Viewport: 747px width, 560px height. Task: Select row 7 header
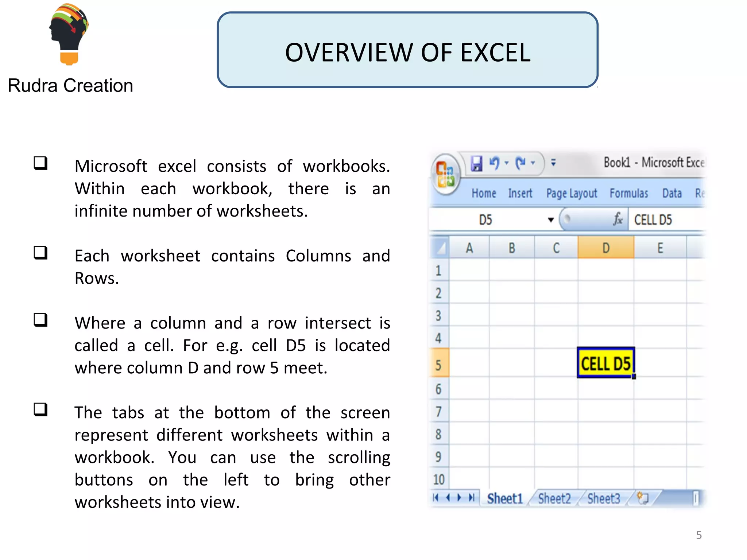pyautogui.click(x=439, y=411)
